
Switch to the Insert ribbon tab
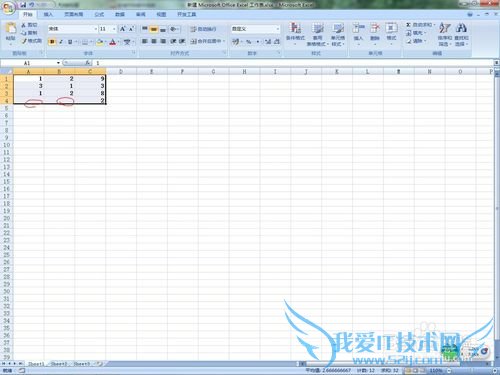point(48,14)
